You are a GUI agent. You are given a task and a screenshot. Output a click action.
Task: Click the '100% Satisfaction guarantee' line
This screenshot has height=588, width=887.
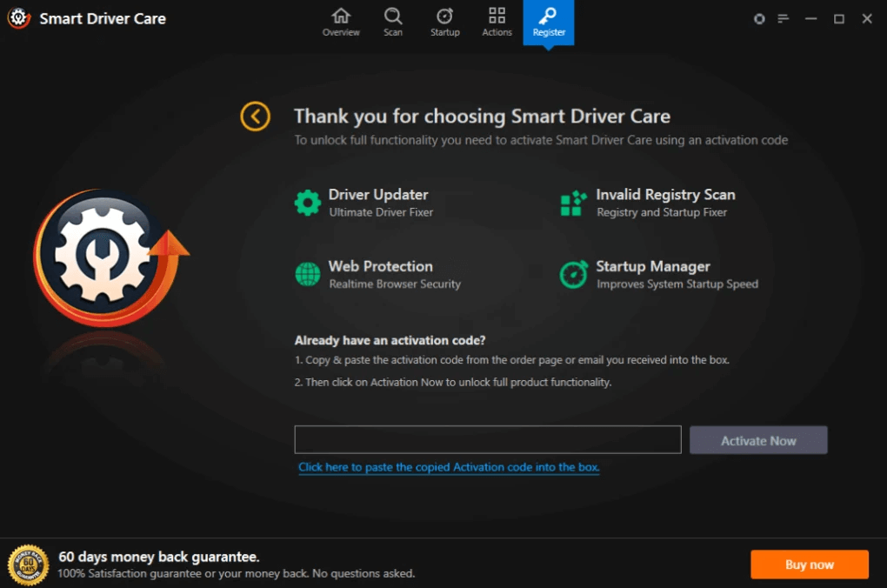(236, 573)
